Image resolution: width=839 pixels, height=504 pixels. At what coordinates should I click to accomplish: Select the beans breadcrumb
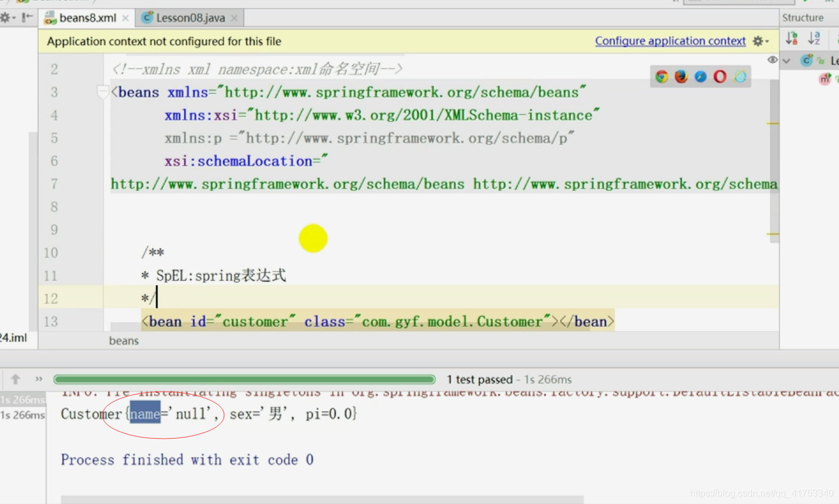click(x=124, y=341)
